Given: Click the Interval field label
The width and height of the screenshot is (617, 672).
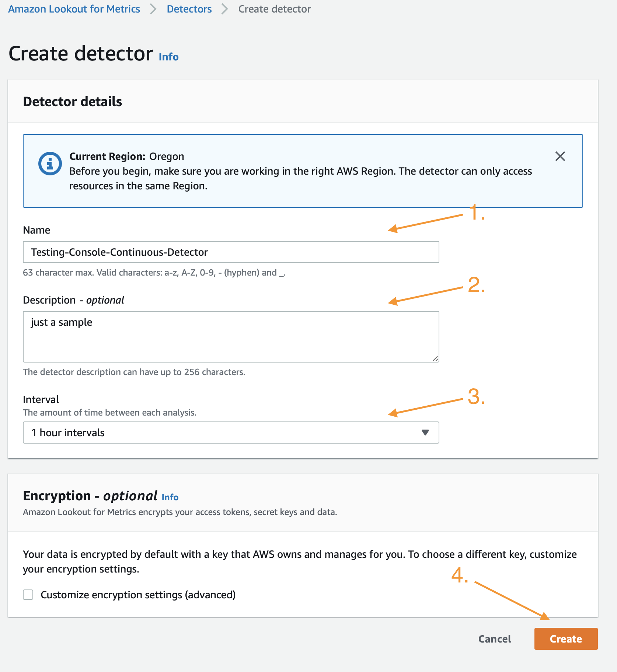Looking at the screenshot, I should click(41, 399).
